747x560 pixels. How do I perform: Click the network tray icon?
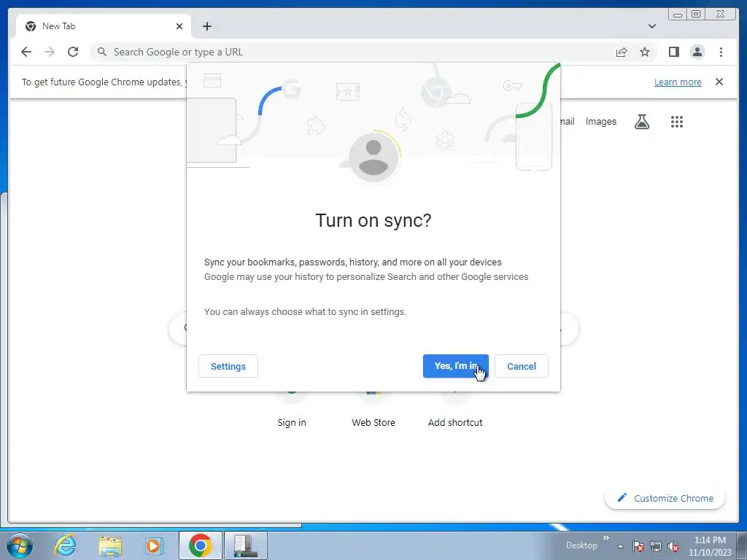pyautogui.click(x=656, y=546)
